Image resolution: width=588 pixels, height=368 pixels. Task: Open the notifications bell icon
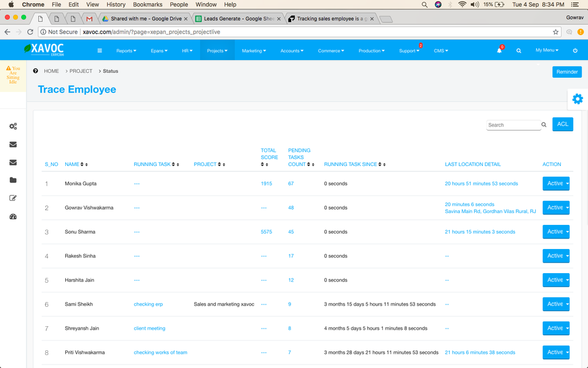(x=499, y=51)
